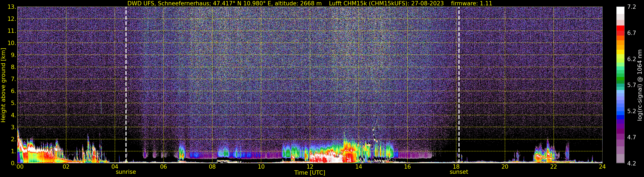Viewport: 644px width, 177px height.
Task: Click height axis tick label 9
Action: [x=13, y=55]
